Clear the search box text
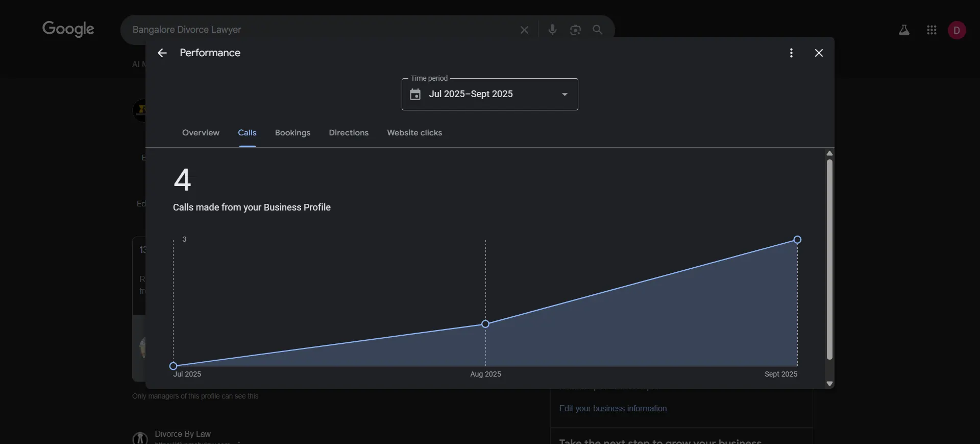The height and width of the screenshot is (444, 980). point(524,30)
